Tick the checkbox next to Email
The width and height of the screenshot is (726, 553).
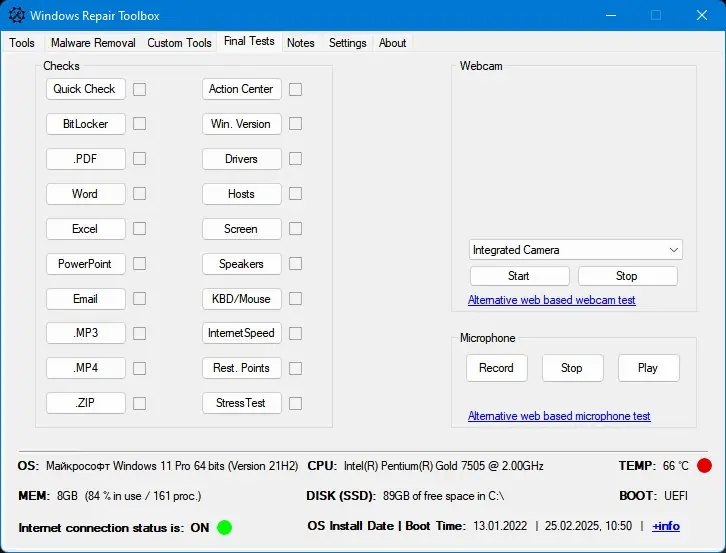139,299
